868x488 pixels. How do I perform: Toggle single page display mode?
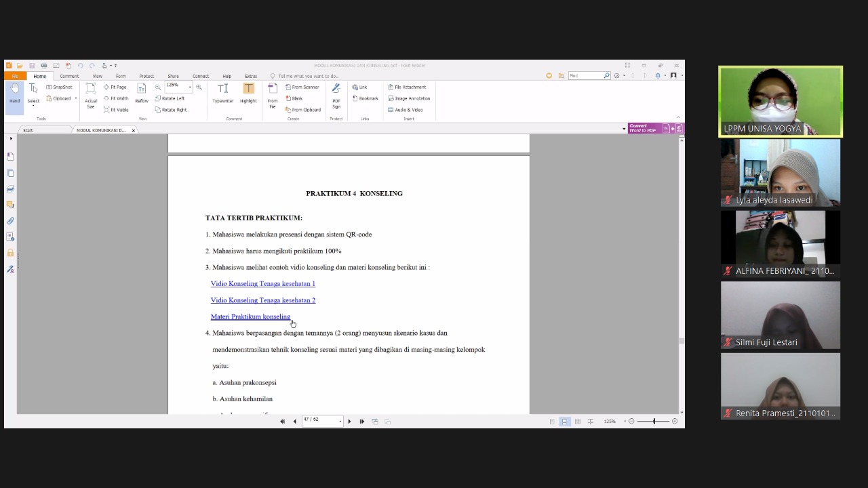tap(552, 421)
